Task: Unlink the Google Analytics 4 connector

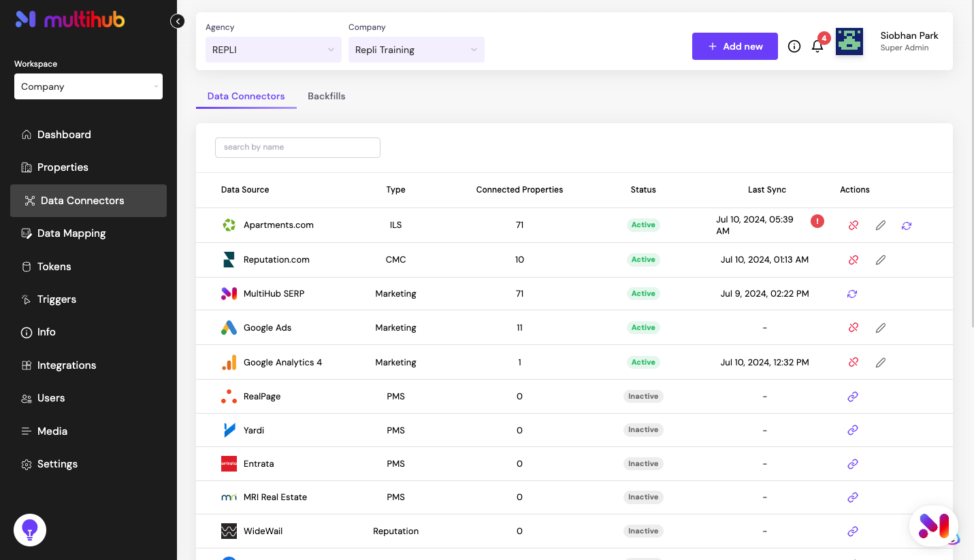Action: 854,363
